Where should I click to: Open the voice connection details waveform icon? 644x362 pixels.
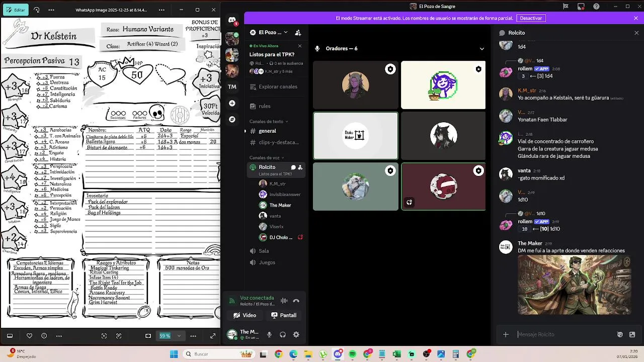[284, 301]
